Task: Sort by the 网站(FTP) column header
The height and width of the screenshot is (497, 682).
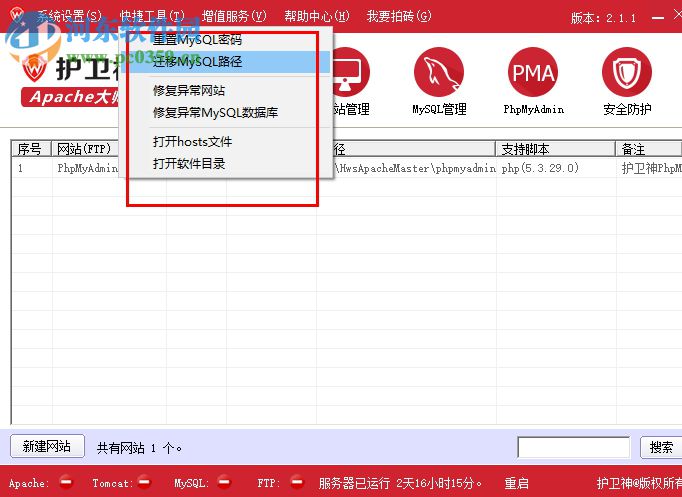Action: coord(85,149)
